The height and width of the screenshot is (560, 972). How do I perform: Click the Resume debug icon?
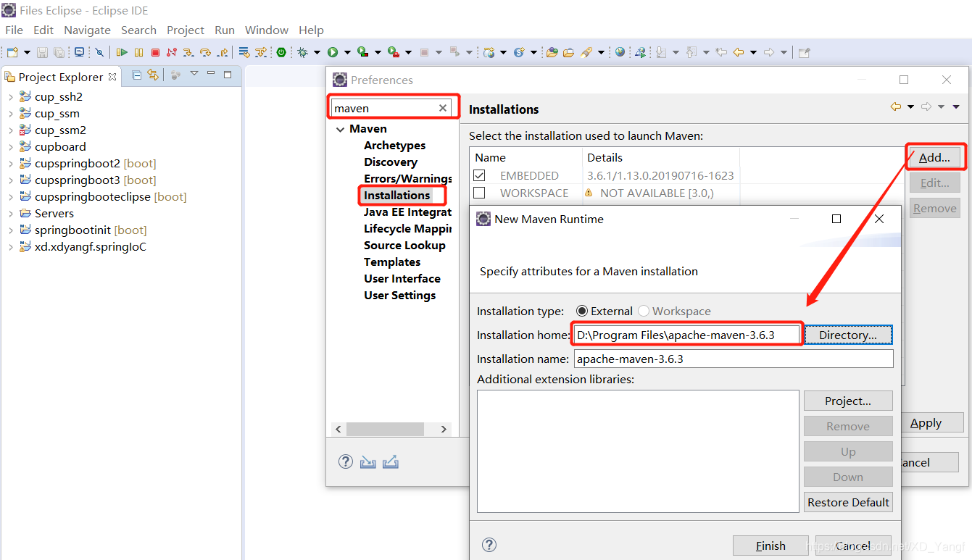coord(122,52)
